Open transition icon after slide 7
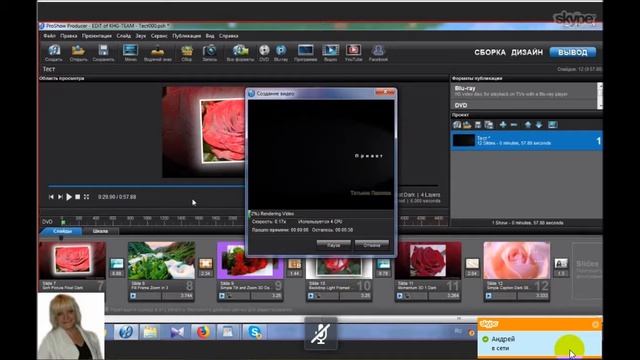This screenshot has height=360, width=640. pos(117,264)
